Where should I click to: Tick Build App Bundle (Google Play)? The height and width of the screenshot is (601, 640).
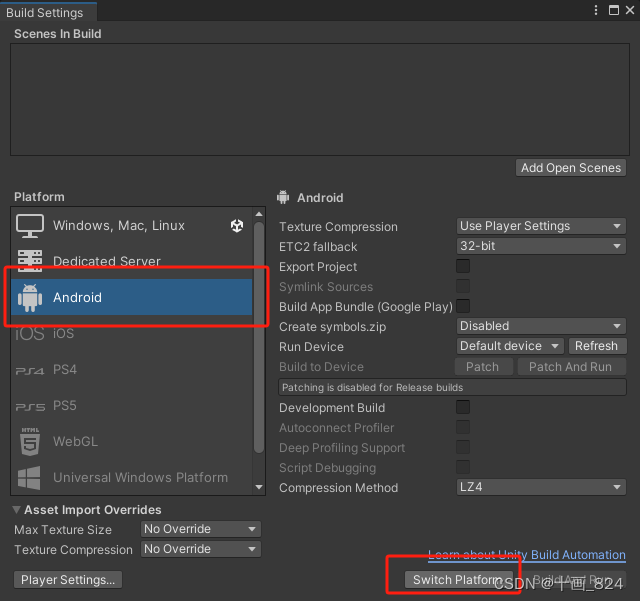click(x=463, y=306)
